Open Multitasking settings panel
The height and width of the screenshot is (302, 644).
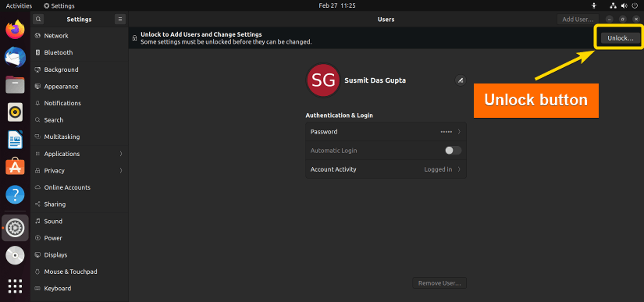[x=80, y=137]
